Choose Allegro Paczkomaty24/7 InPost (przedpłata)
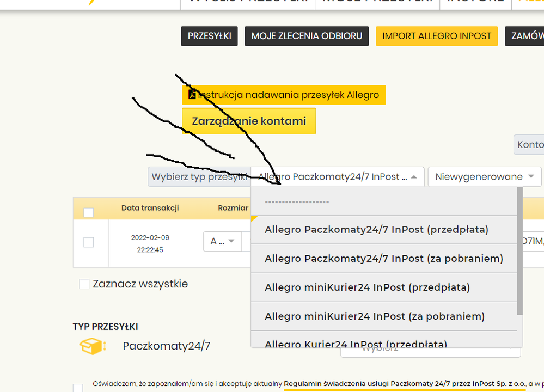This screenshot has height=392, width=544. click(384, 230)
